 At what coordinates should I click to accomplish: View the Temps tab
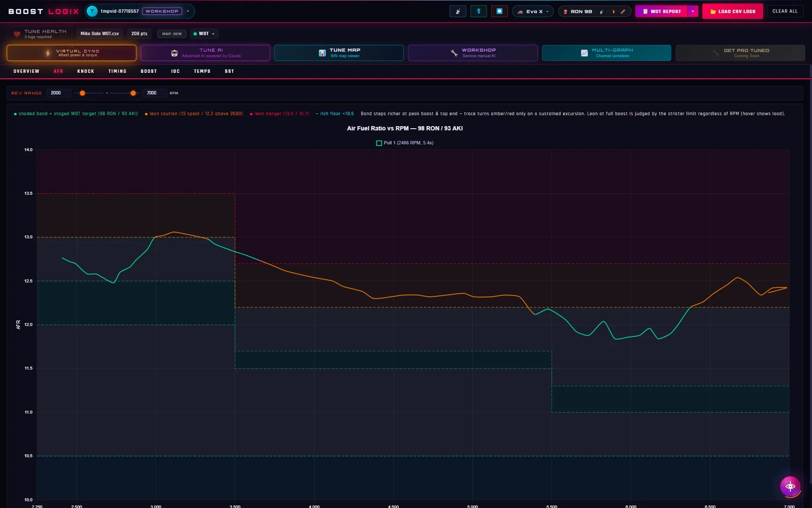[x=202, y=71]
